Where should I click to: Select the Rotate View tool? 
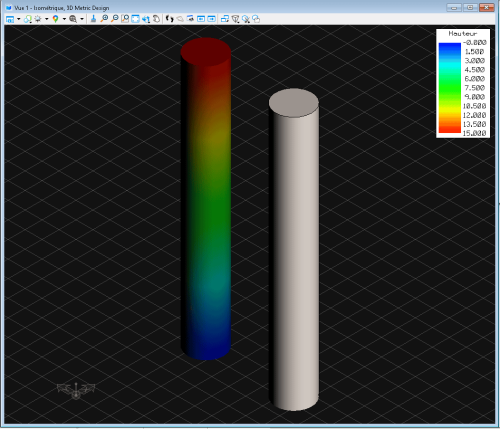(x=146, y=19)
